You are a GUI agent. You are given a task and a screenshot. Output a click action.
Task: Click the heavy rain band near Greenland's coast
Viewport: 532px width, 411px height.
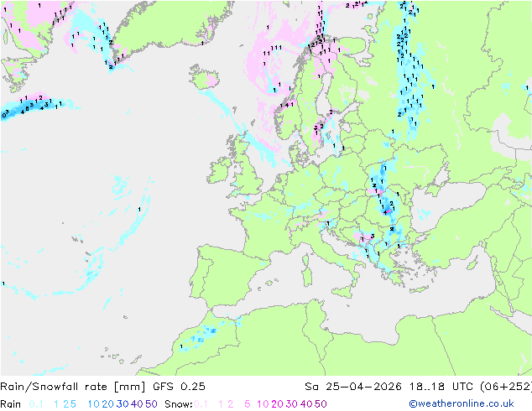pyautogui.click(x=30, y=105)
